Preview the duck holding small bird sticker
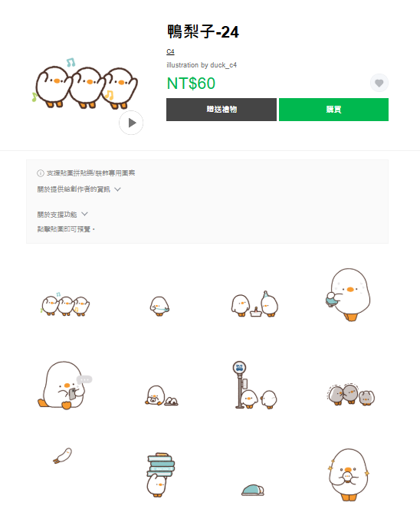Image resolution: width=420 pixels, height=522 pixels. point(348,294)
